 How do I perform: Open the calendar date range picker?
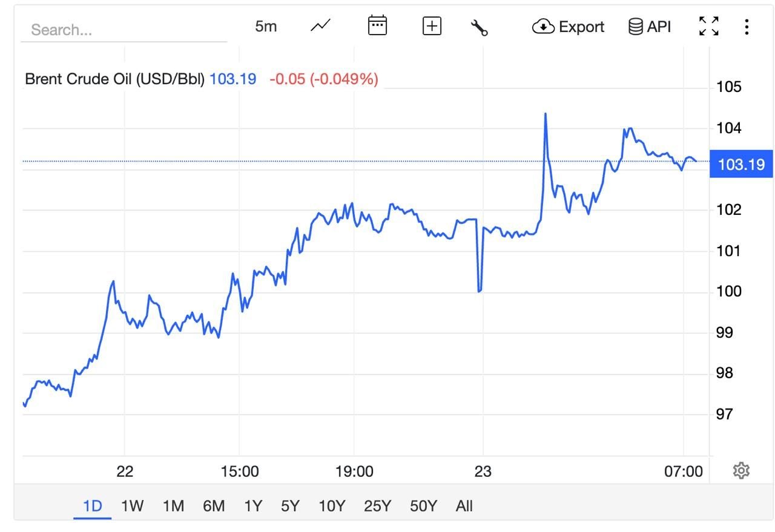377,26
